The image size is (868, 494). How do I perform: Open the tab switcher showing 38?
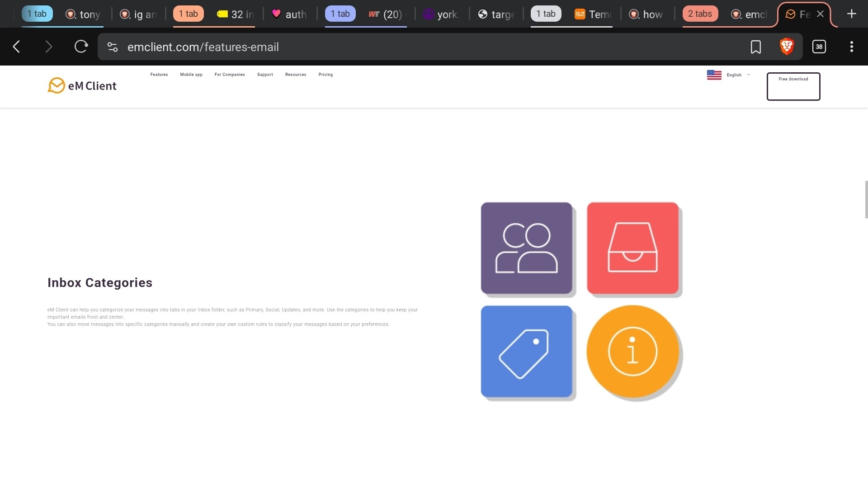pos(819,47)
